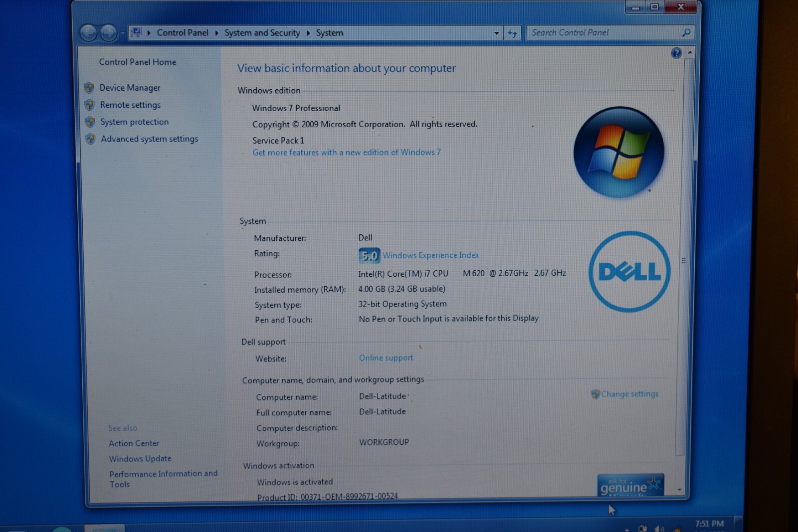Click the Product ID text
This screenshot has width=798, height=532.
pos(328,497)
